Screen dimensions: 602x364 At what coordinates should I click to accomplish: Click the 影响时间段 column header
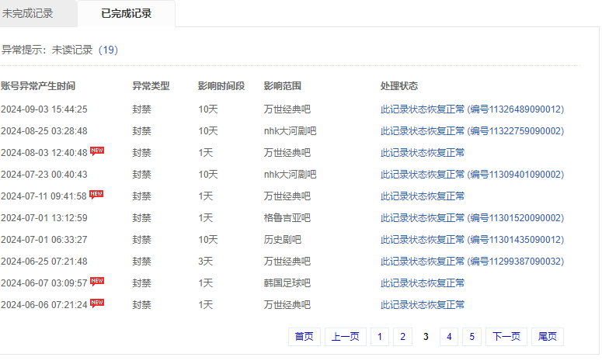(x=221, y=86)
